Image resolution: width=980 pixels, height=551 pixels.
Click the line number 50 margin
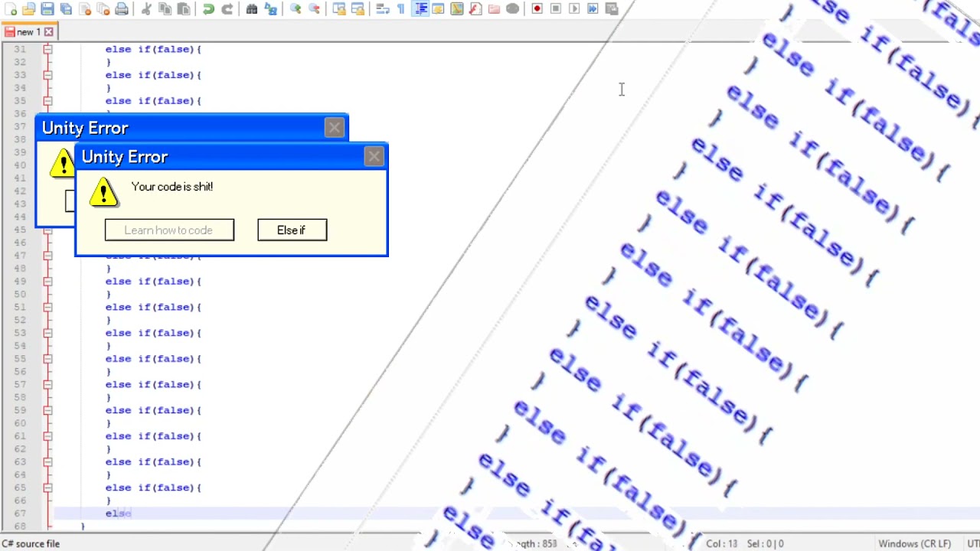[19, 295]
